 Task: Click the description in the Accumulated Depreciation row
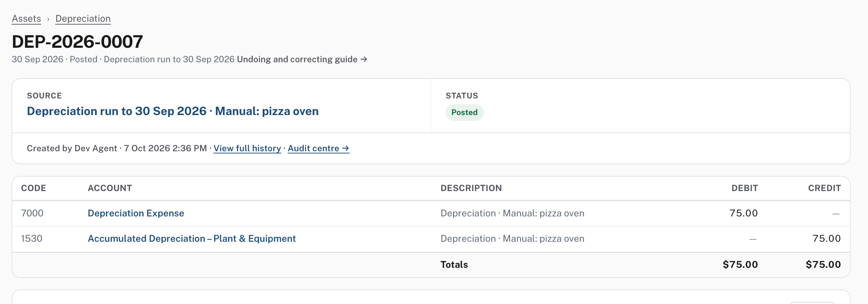(x=512, y=238)
